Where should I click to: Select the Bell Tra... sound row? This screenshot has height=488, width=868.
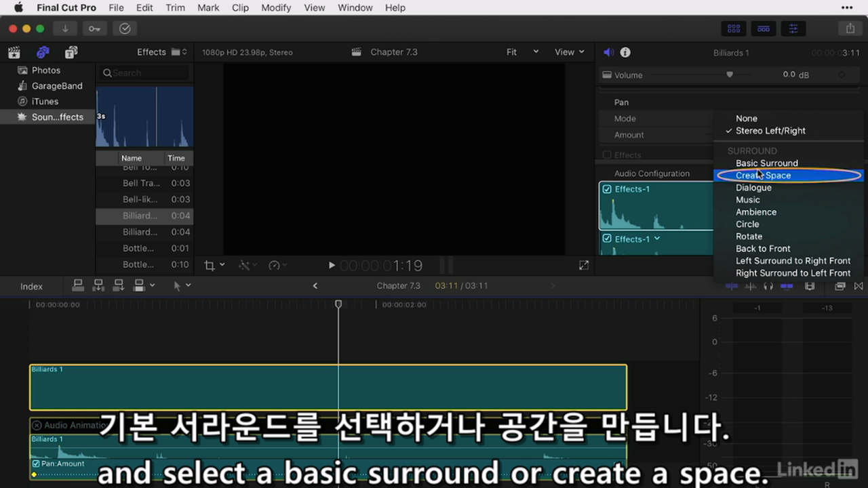[x=144, y=183]
